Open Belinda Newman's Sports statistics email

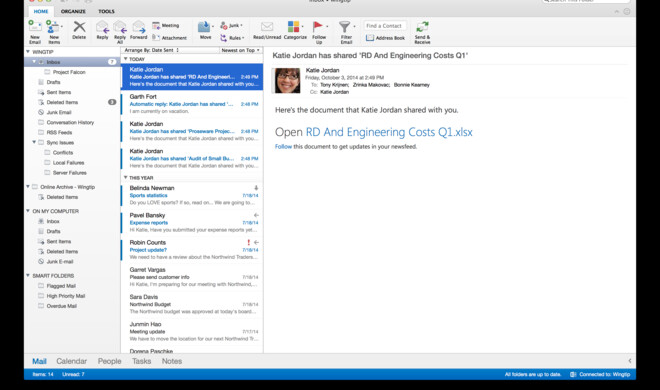tap(192, 196)
